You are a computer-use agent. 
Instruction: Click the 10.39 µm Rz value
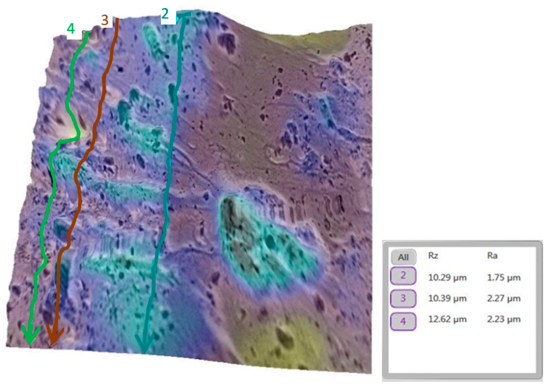(447, 298)
